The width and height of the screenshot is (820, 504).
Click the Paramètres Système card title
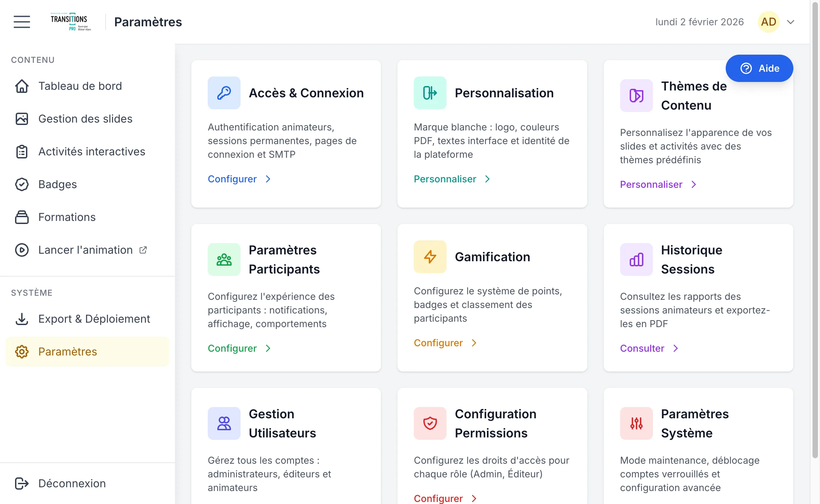click(695, 423)
